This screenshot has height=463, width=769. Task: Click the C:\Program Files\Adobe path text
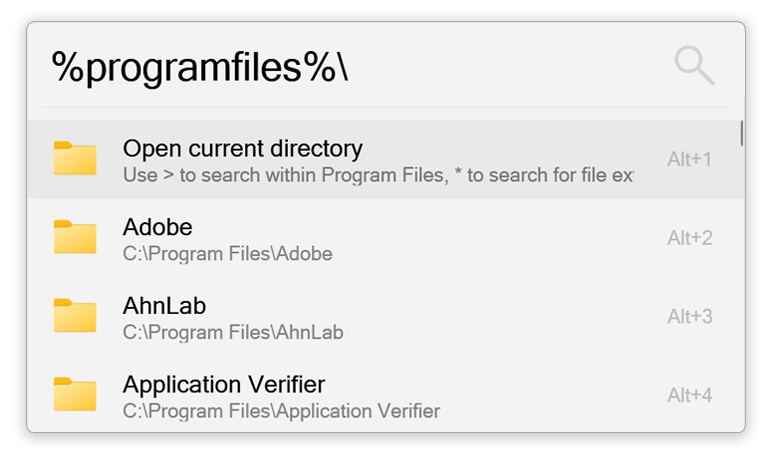(227, 254)
